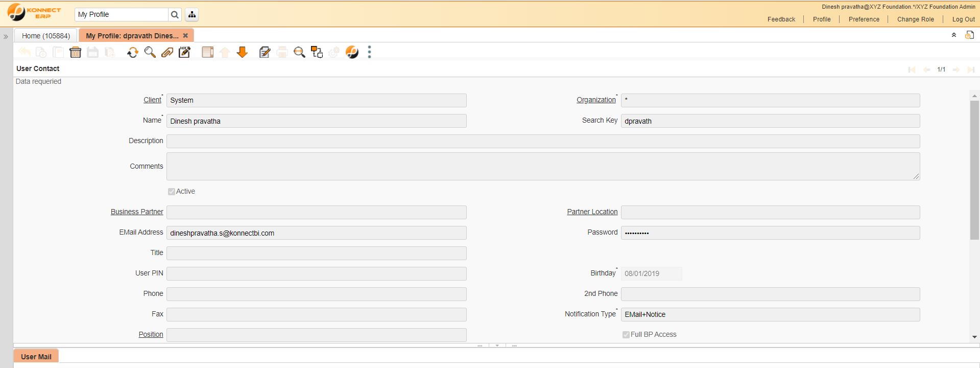This screenshot has width=980, height=368.
Task: Refresh the record with the circular arrows icon
Action: click(133, 52)
